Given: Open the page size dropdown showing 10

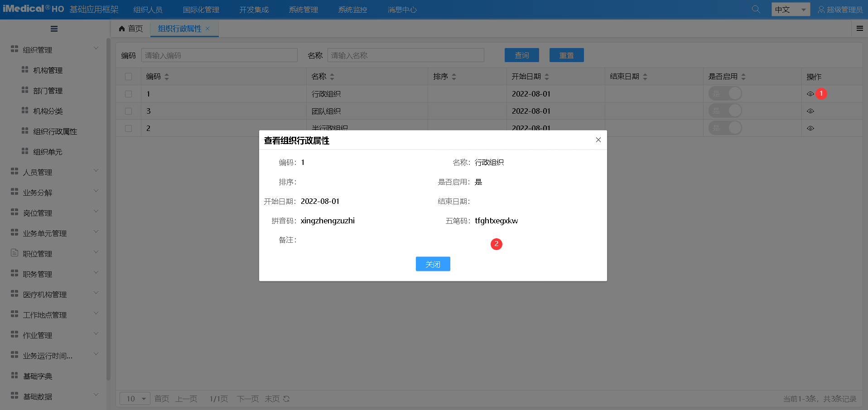Looking at the screenshot, I should point(135,399).
